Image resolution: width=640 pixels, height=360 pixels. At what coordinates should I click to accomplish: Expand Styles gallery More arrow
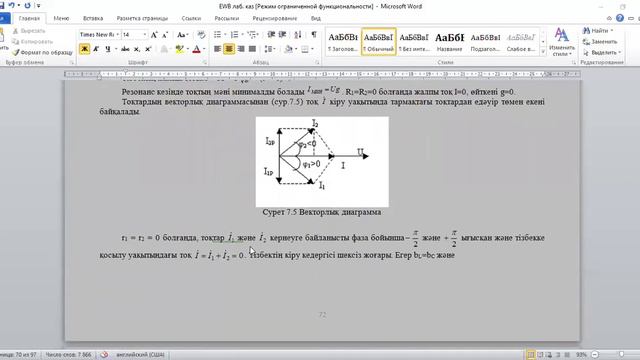(543, 52)
